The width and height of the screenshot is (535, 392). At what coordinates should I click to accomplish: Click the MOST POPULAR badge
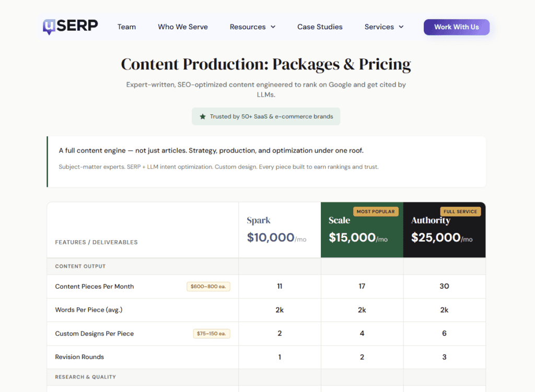tap(376, 212)
